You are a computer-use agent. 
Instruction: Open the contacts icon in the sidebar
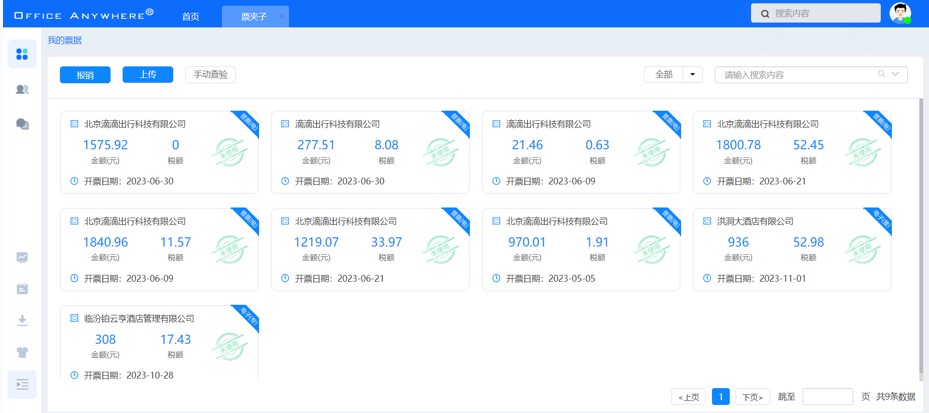22,89
